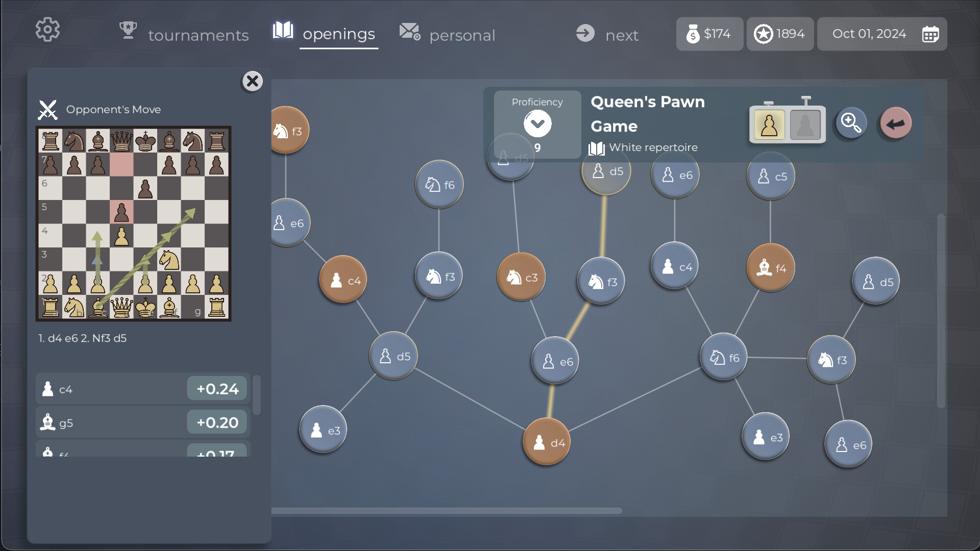This screenshot has width=980, height=551.
Task: Toggle the highlighted d5 node in the tree
Action: point(606,171)
